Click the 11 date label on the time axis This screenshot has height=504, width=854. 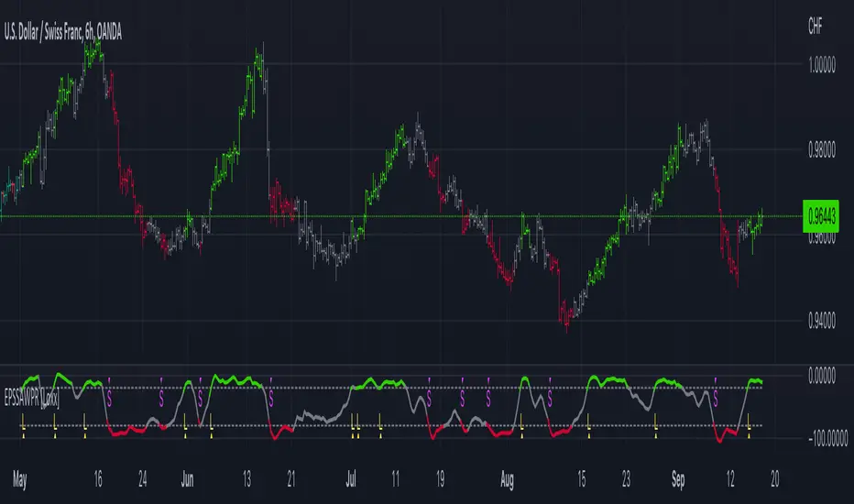[x=396, y=479]
